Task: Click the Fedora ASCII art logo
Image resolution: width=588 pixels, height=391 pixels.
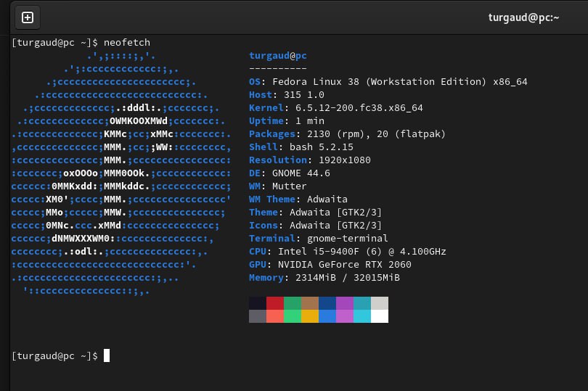Action: click(121, 173)
